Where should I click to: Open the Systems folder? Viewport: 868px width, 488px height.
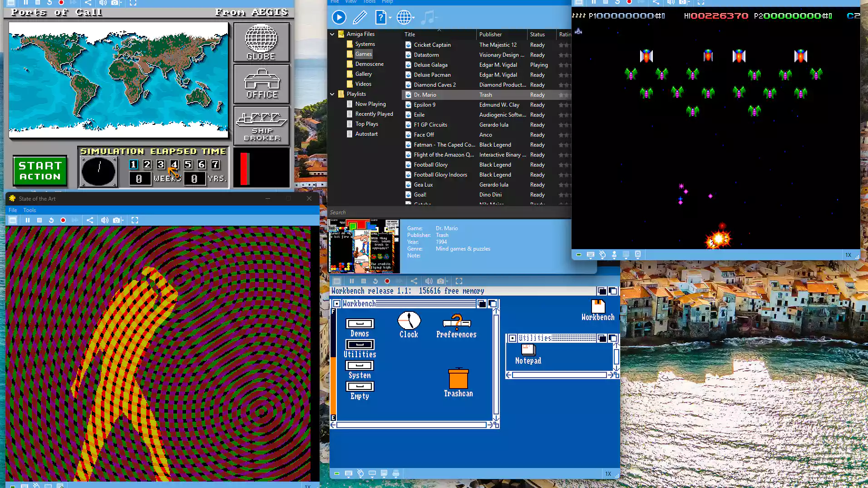point(365,44)
